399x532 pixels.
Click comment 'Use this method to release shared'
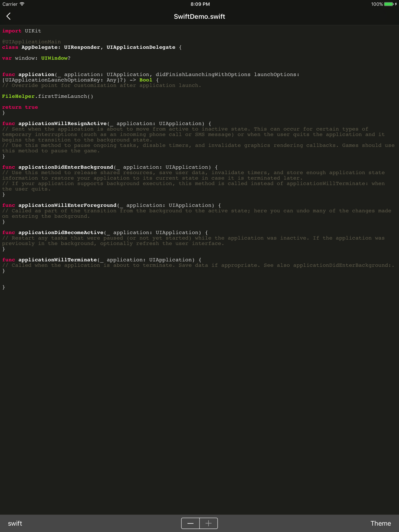pos(194,175)
